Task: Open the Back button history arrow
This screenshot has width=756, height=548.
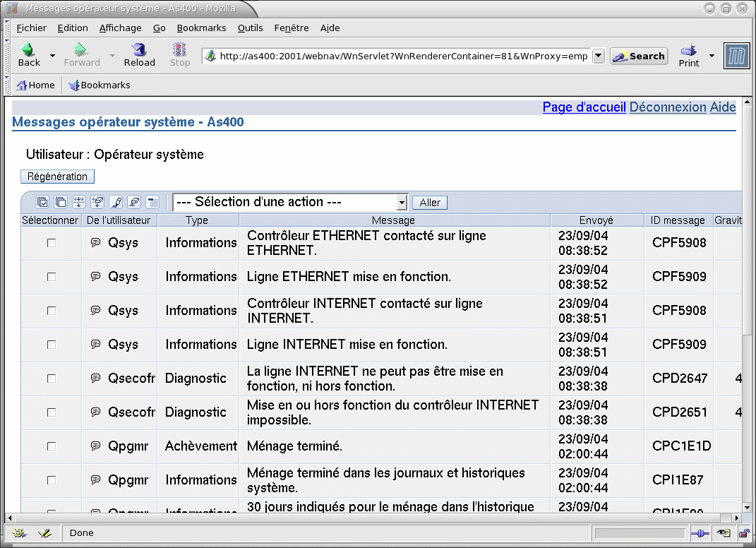Action: 52,56
